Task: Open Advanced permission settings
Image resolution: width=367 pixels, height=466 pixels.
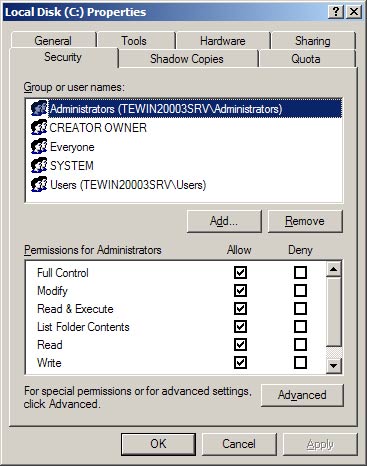Action: click(302, 395)
